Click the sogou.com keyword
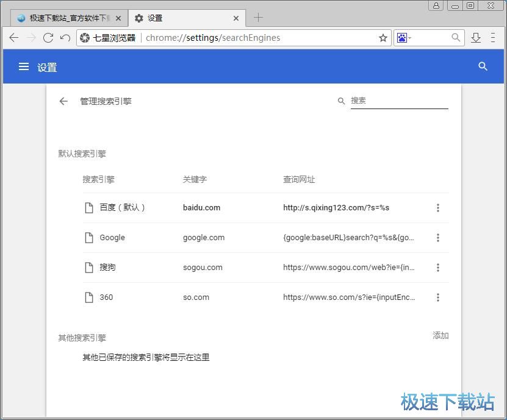Viewport: 507px width, 420px height. [x=203, y=268]
